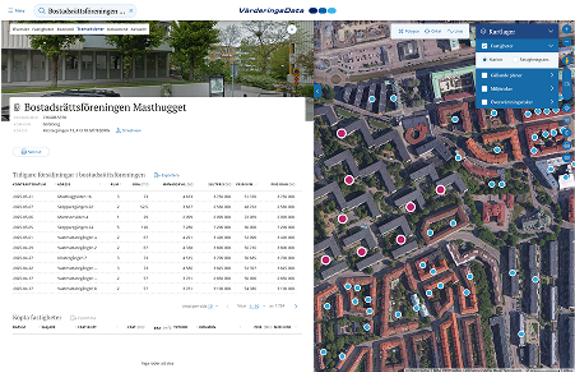Export the Tidigare försäljningar table
Viewport: 575px width, 372px height.
(x=167, y=175)
